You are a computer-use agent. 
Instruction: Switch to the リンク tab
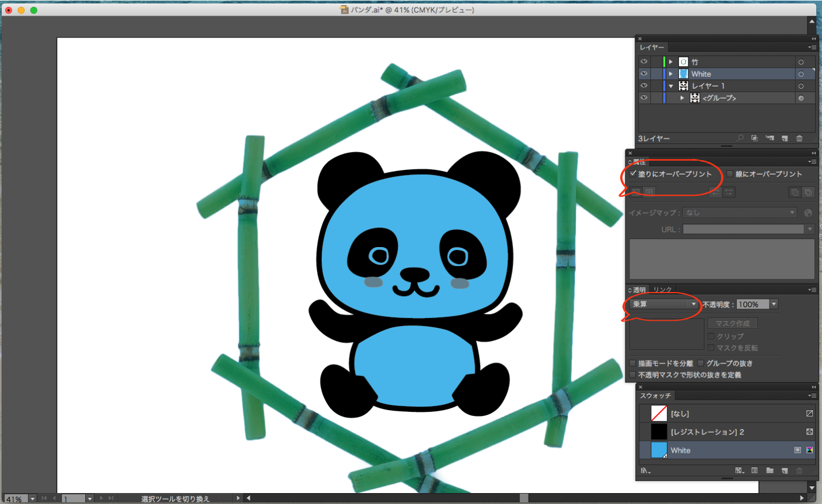(x=662, y=290)
